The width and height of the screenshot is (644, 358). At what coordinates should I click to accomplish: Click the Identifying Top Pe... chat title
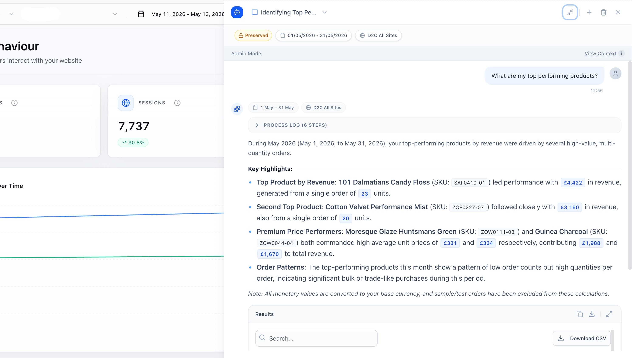288,13
